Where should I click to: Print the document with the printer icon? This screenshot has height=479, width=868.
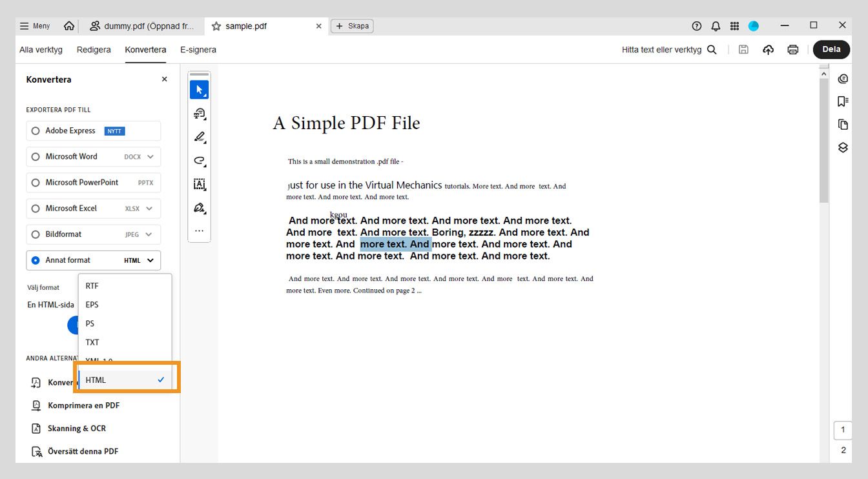pos(793,50)
